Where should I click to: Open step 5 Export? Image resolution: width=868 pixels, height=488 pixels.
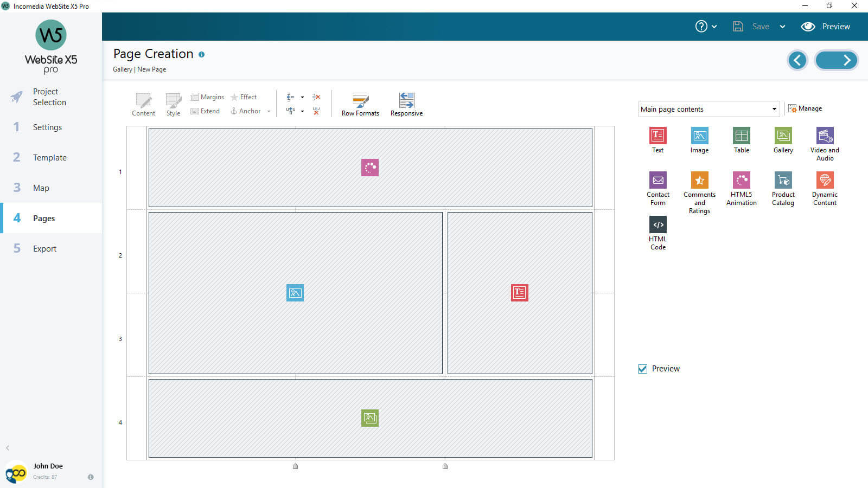tap(51, 248)
